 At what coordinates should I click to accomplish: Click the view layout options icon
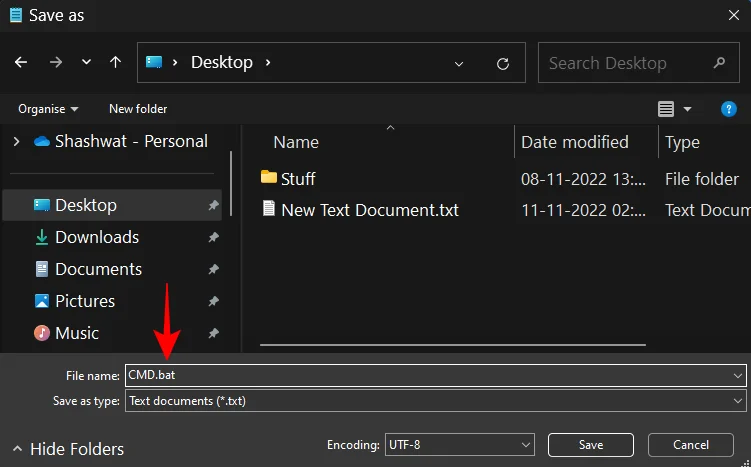(x=667, y=109)
